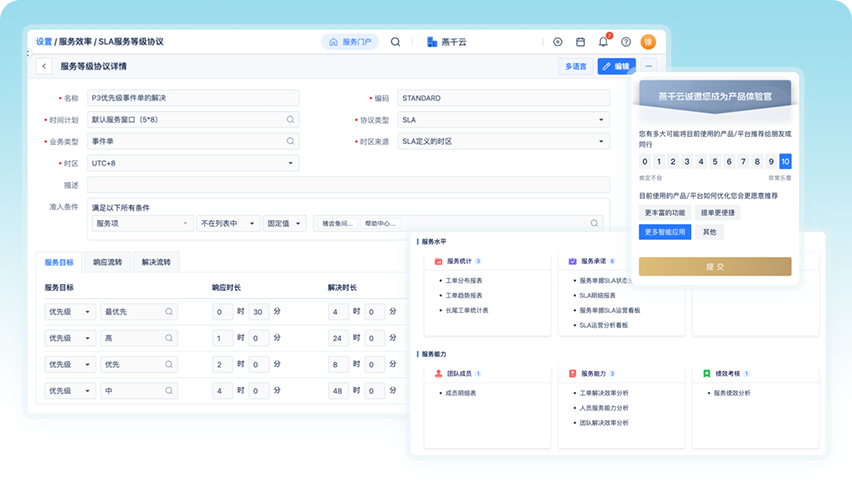Select the 更多智能应用 option chip
Image resolution: width=852 pixels, height=495 pixels.
(x=665, y=232)
